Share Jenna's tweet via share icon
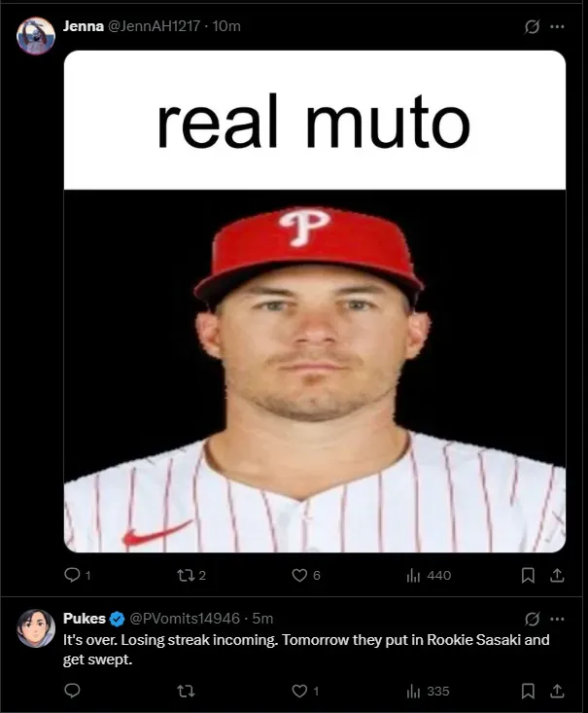Image resolution: width=588 pixels, height=713 pixels. [x=557, y=575]
